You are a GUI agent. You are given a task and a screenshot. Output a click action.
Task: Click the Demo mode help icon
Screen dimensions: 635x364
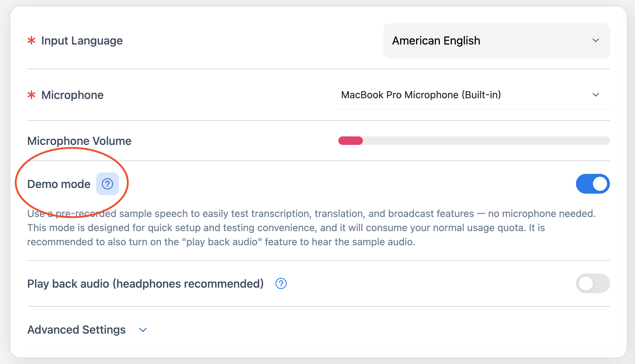(107, 184)
